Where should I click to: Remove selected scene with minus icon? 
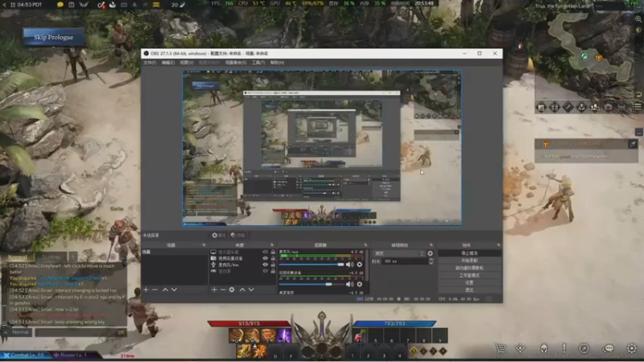coord(155,290)
